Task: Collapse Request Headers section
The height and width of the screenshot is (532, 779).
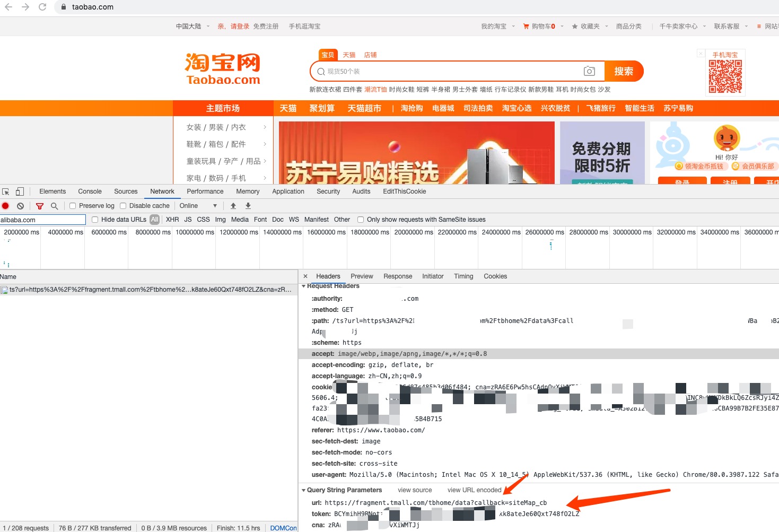Action: tap(303, 286)
